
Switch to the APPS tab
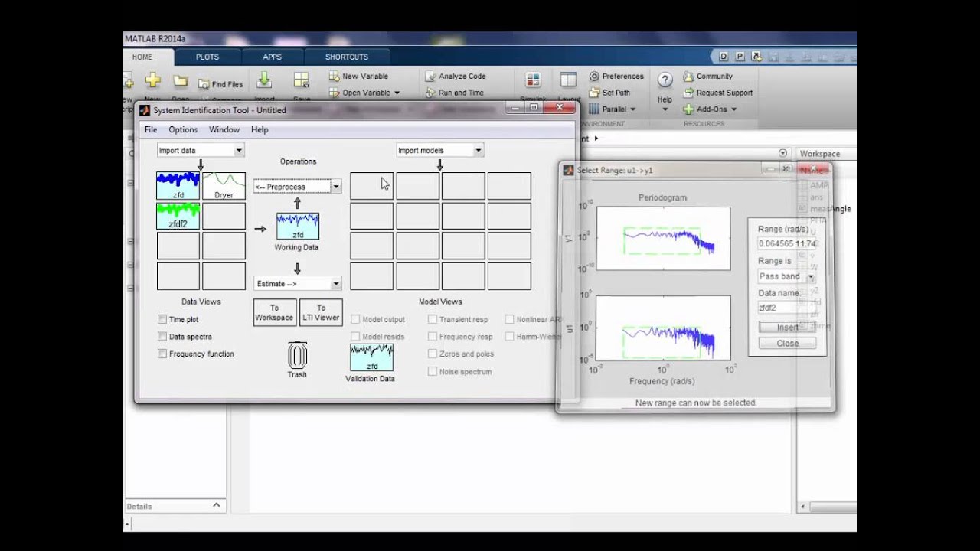point(272,57)
